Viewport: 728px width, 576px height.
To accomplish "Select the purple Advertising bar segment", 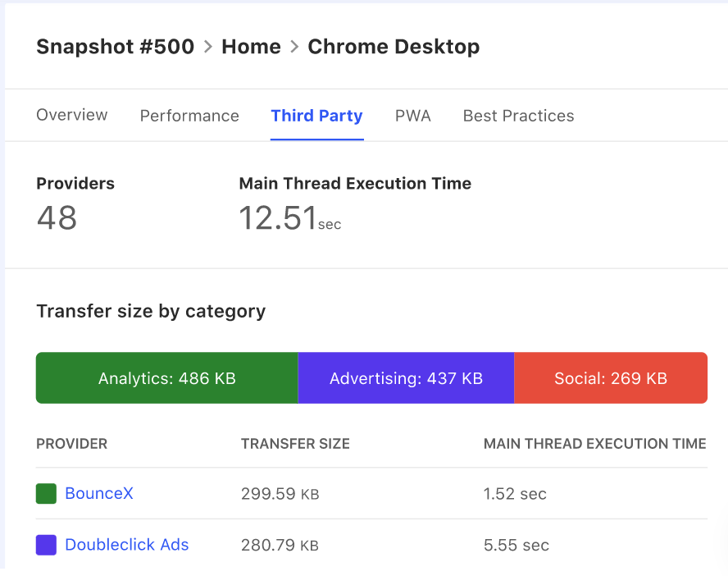I will pos(406,378).
